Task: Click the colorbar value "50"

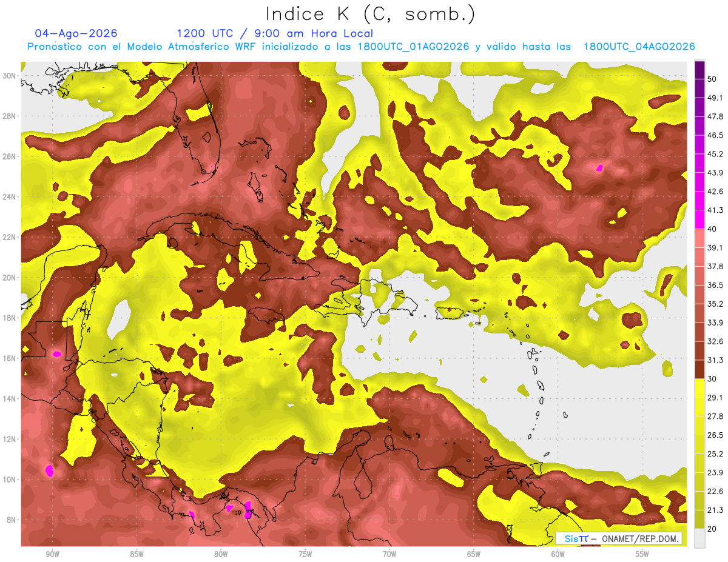Action: [x=713, y=79]
